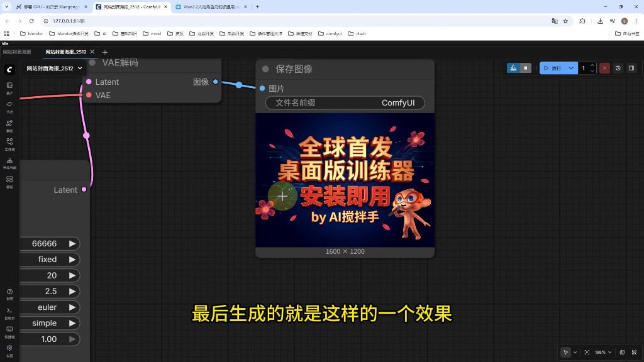Click the ComfyUI Manager boat icon
644x362 pixels.
point(513,68)
